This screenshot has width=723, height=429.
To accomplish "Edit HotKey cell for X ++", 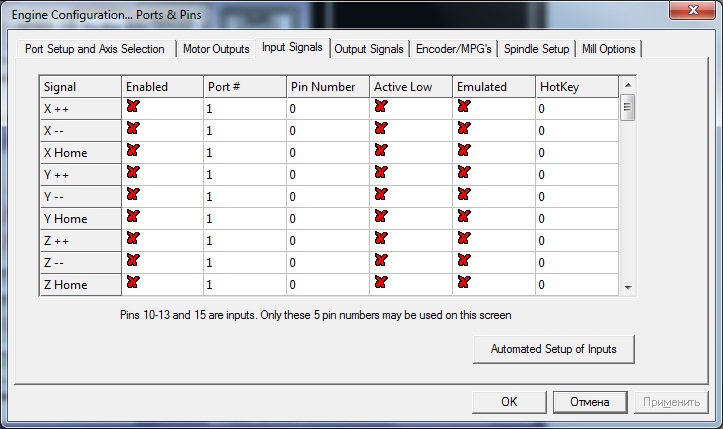I will coord(577,109).
